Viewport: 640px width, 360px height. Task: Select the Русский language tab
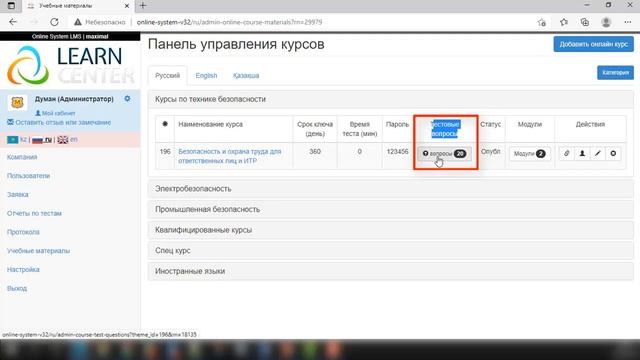(167, 76)
